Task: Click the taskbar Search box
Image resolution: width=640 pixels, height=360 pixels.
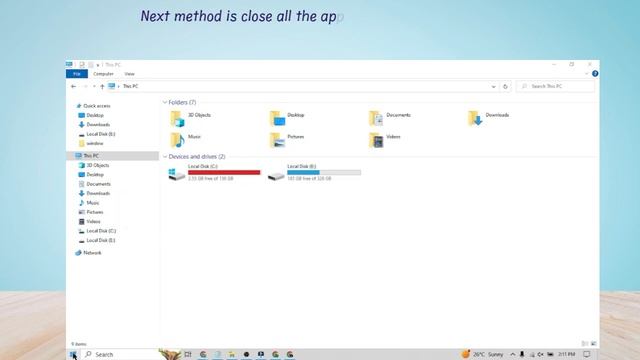Action: (120, 354)
